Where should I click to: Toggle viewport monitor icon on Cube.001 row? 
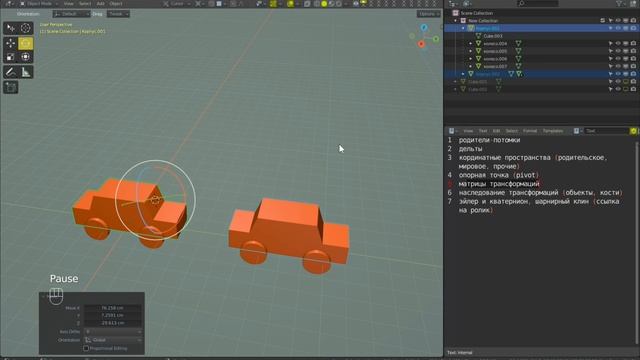pos(626,82)
